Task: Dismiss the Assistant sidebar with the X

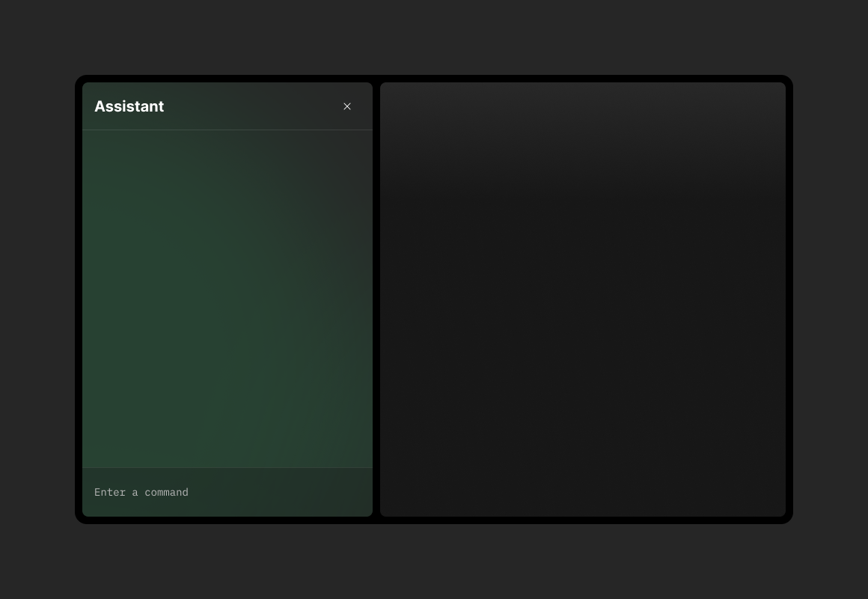Action: [347, 106]
